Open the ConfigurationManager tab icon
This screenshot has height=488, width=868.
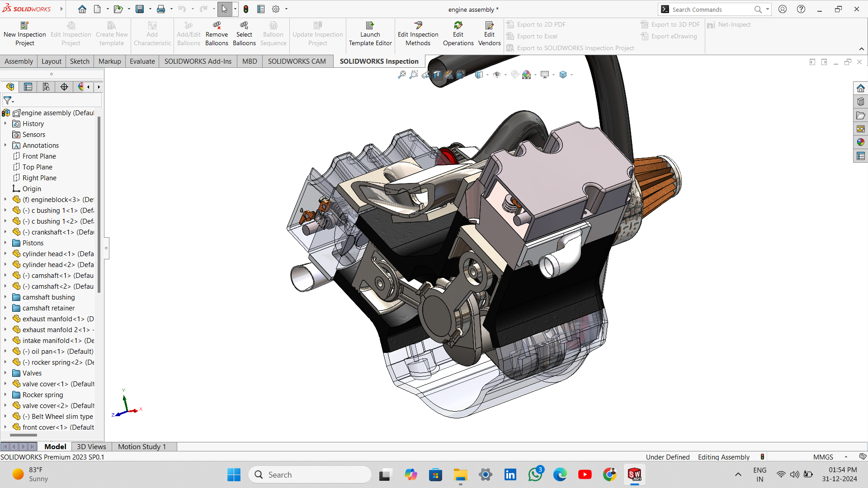(x=46, y=87)
